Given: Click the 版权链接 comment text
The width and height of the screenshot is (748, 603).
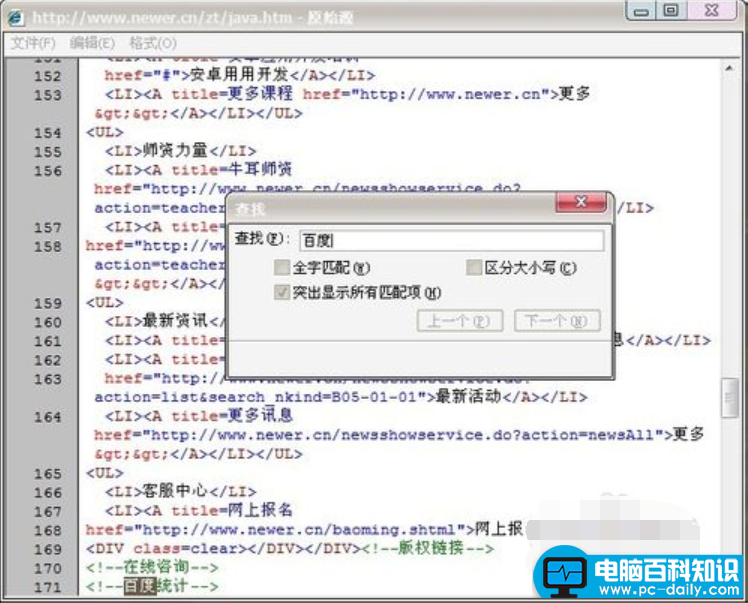Looking at the screenshot, I should (430, 548).
